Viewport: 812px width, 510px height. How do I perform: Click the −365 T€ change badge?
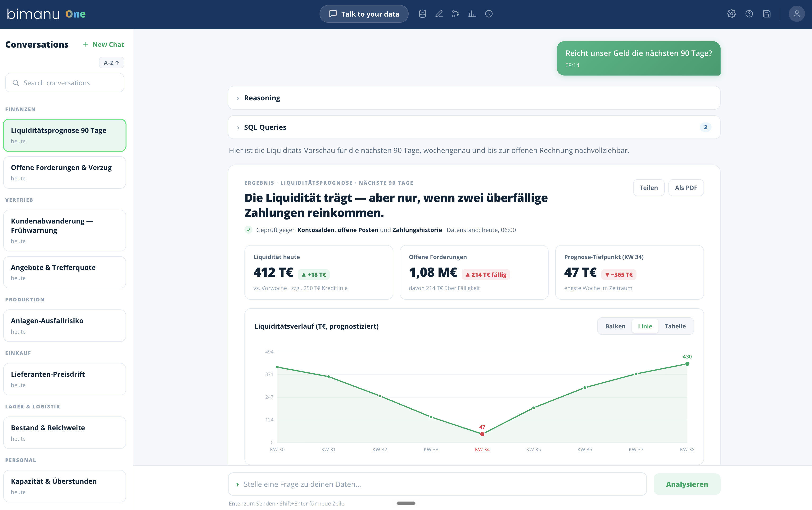(618, 275)
